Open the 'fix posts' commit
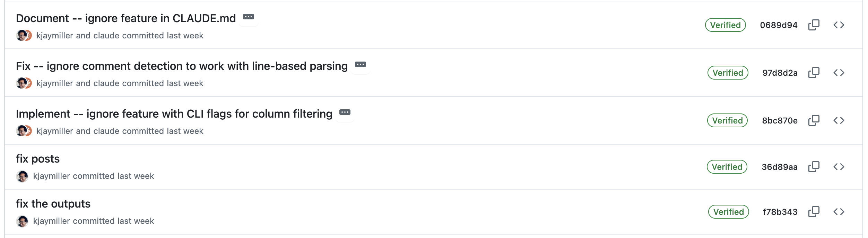Image resolution: width=868 pixels, height=238 pixels. click(x=38, y=159)
